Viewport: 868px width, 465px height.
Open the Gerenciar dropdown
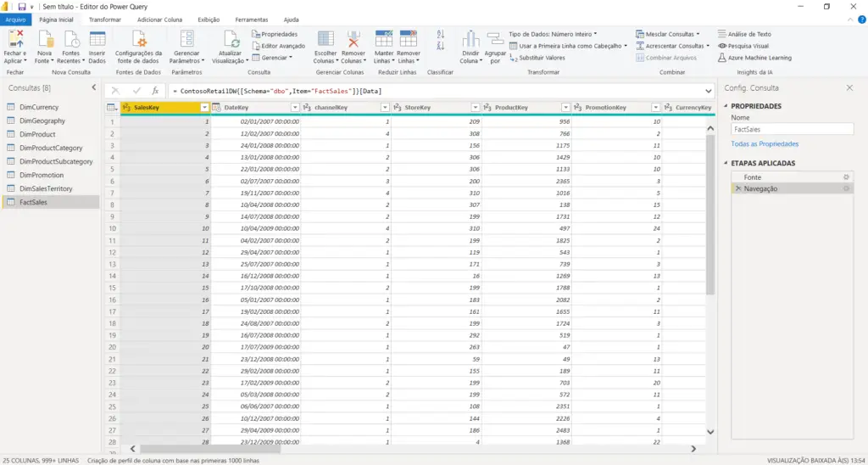point(272,57)
